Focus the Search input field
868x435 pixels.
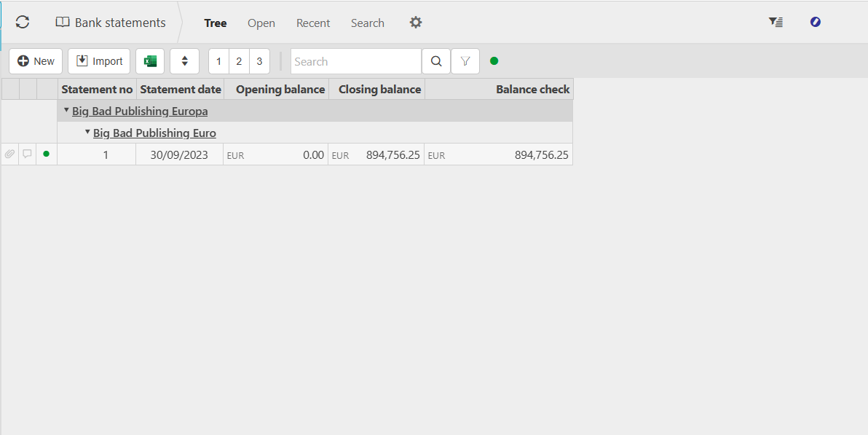tap(356, 61)
